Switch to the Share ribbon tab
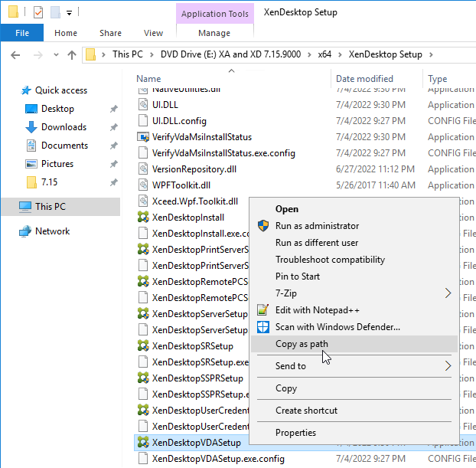The height and width of the screenshot is (468, 476). (110, 33)
